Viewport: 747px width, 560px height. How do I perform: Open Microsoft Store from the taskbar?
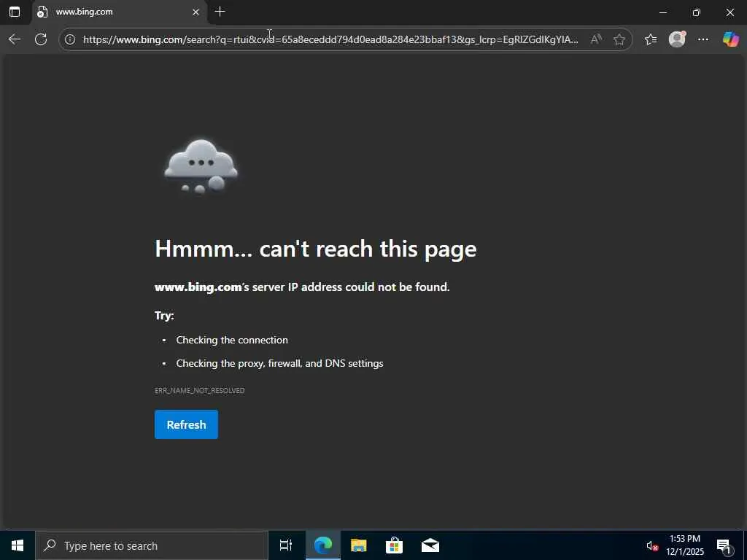click(394, 545)
